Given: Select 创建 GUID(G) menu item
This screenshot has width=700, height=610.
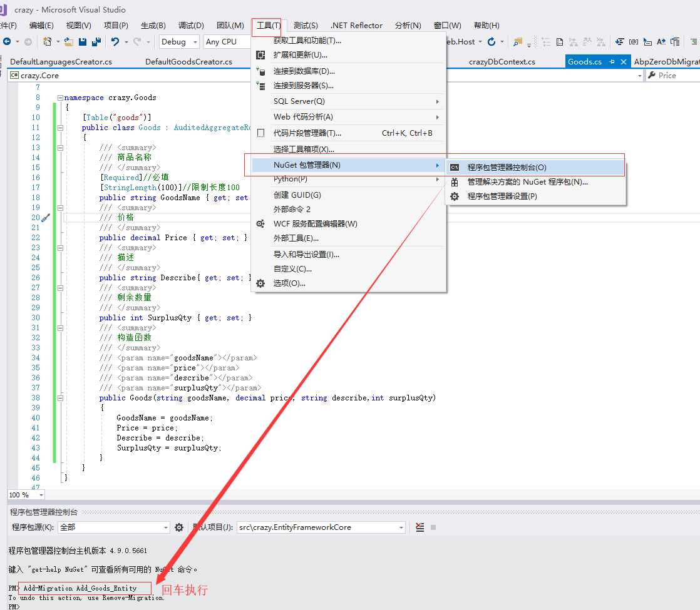Looking at the screenshot, I should 348,195.
